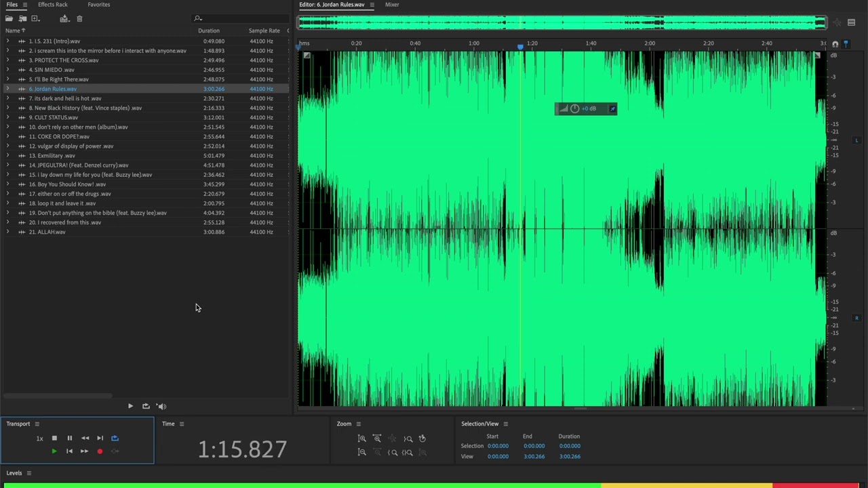Open the Transport panel menu

(37, 424)
